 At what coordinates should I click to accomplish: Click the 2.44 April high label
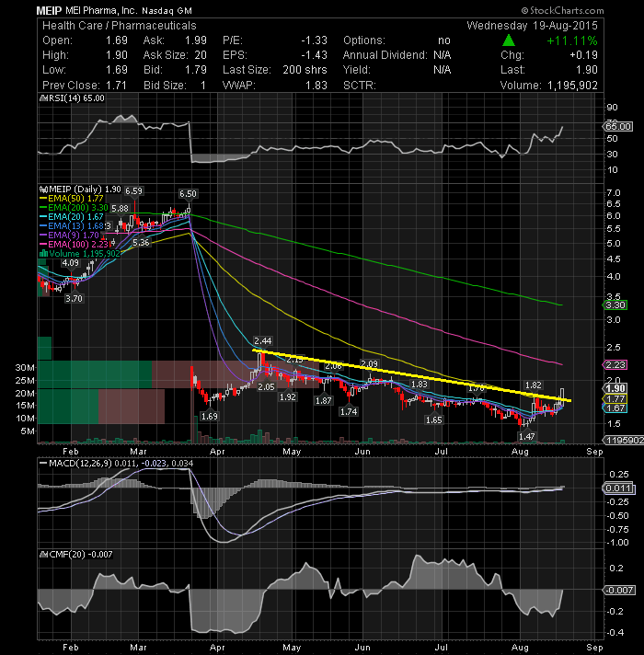263,341
